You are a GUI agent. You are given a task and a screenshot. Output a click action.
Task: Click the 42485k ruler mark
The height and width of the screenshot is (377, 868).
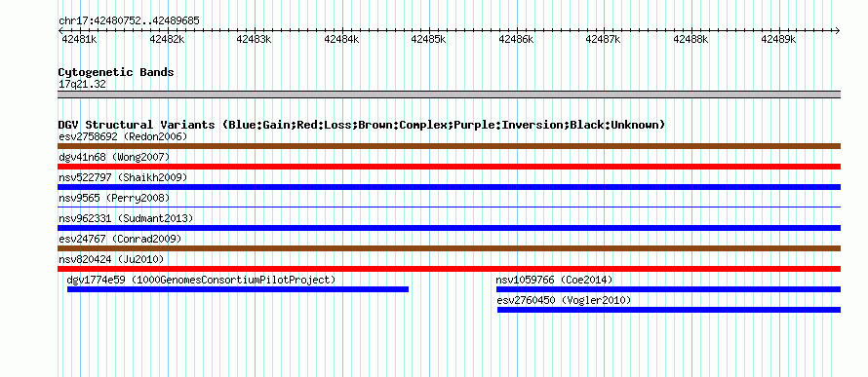[x=429, y=39]
